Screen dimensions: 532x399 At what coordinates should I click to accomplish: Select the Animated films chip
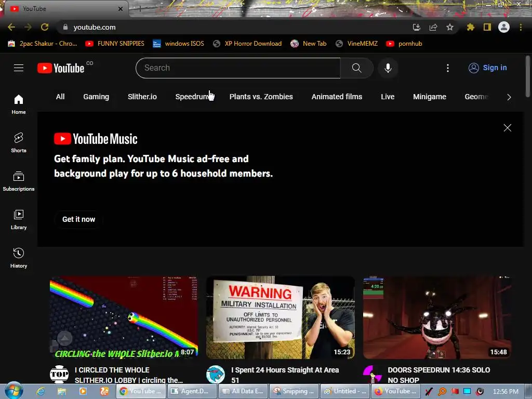(x=337, y=97)
